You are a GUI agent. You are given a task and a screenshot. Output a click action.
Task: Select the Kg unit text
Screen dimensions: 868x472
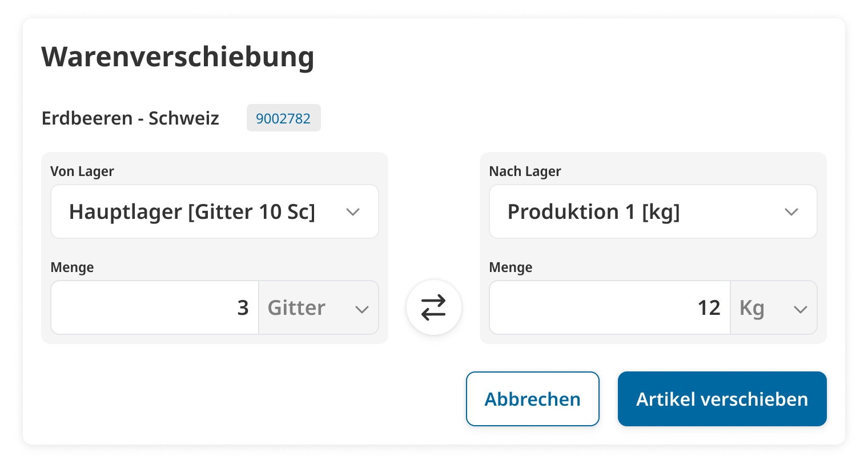752,307
